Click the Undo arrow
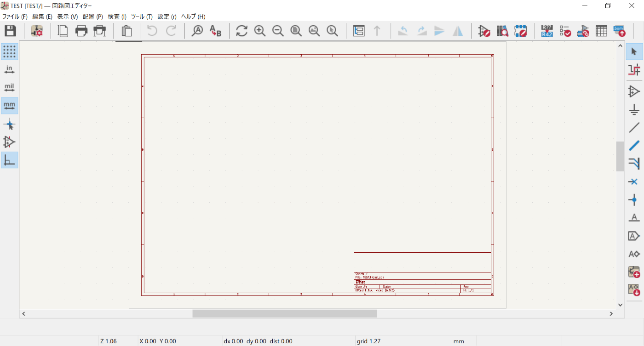The width and height of the screenshot is (644, 346). (152, 31)
